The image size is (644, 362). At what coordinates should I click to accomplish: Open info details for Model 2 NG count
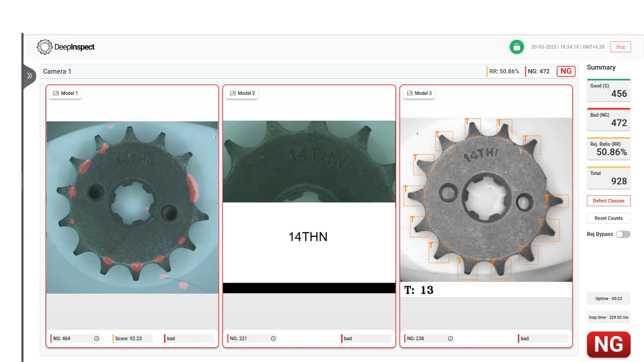[273, 338]
